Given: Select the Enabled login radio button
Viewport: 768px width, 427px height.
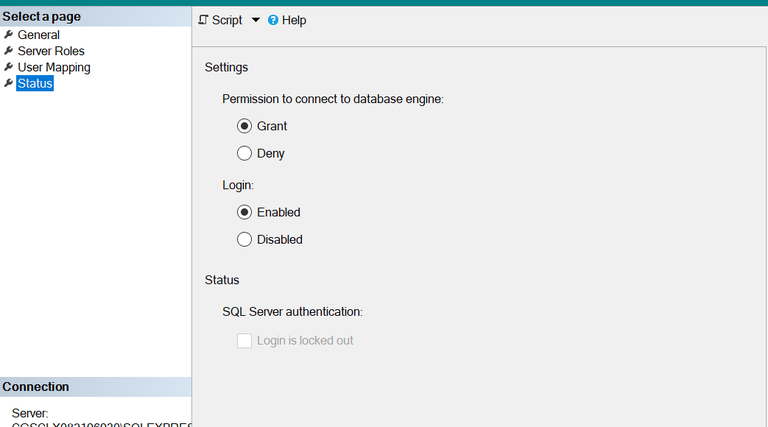Looking at the screenshot, I should [244, 212].
